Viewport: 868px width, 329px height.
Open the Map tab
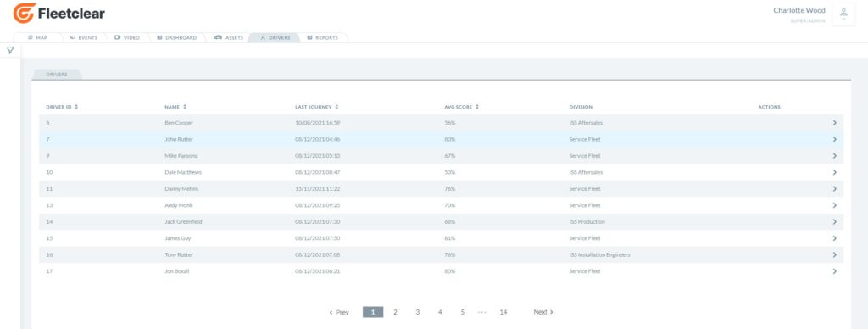click(37, 37)
